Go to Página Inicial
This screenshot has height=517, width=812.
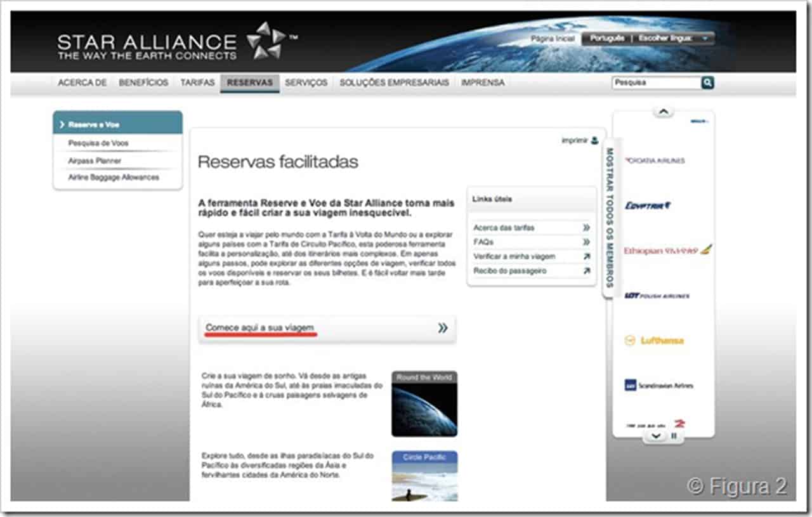(553, 39)
